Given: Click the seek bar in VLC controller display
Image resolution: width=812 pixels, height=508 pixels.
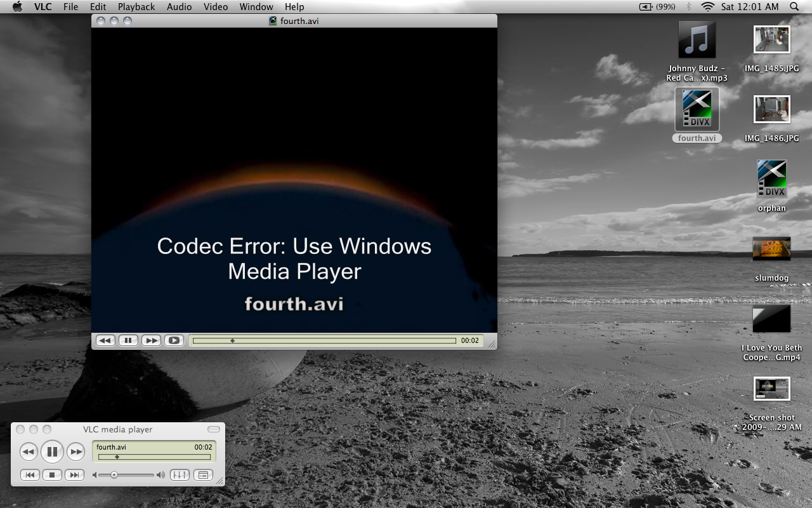Looking at the screenshot, I should (x=154, y=457).
